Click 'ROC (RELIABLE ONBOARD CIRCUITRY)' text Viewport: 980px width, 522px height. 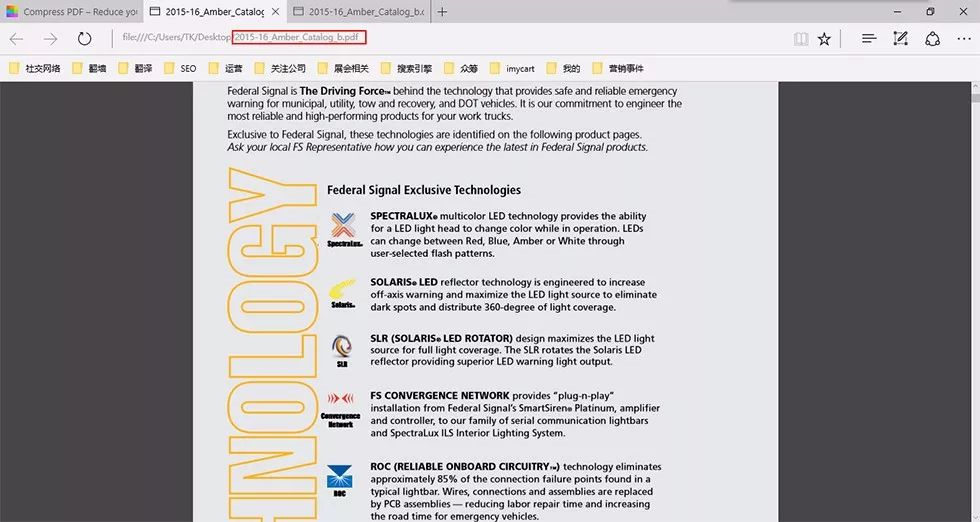point(465,466)
